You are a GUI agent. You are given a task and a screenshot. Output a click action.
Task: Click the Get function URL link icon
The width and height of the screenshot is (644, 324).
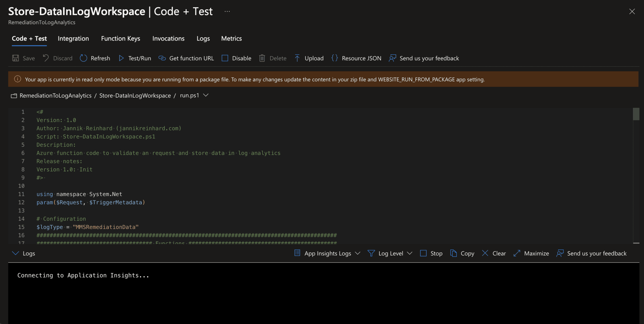click(162, 58)
